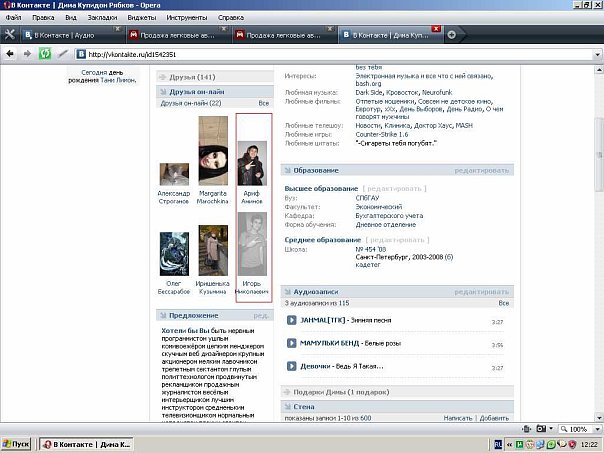Open a new tab with plus icon

click(x=451, y=35)
